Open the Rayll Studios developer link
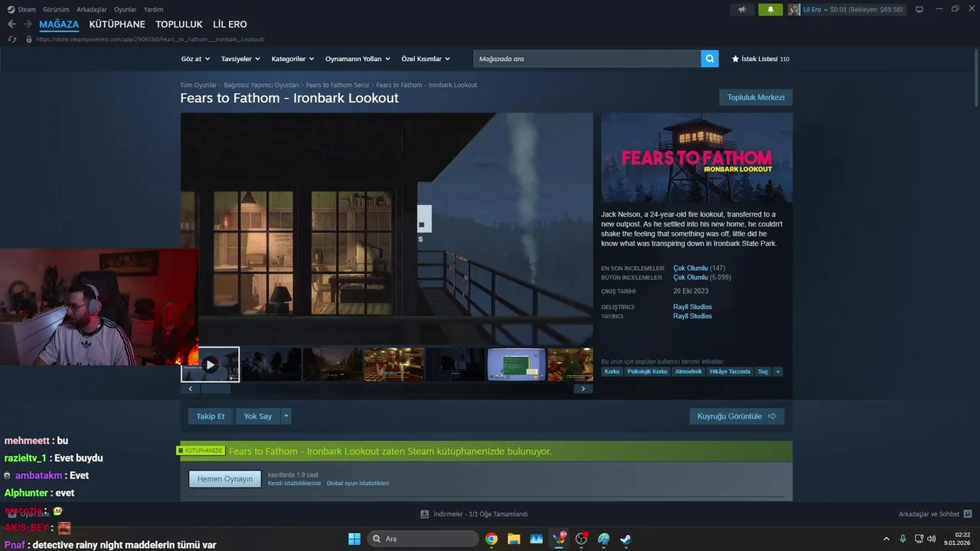The width and height of the screenshot is (980, 551). [692, 307]
